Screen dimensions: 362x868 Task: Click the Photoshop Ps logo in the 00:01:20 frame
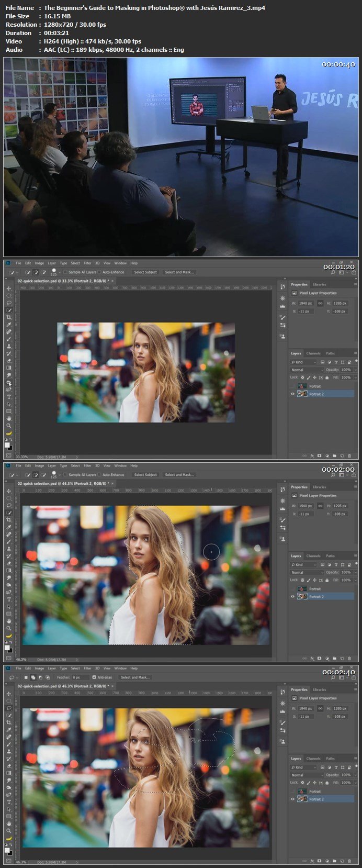coord(8,263)
